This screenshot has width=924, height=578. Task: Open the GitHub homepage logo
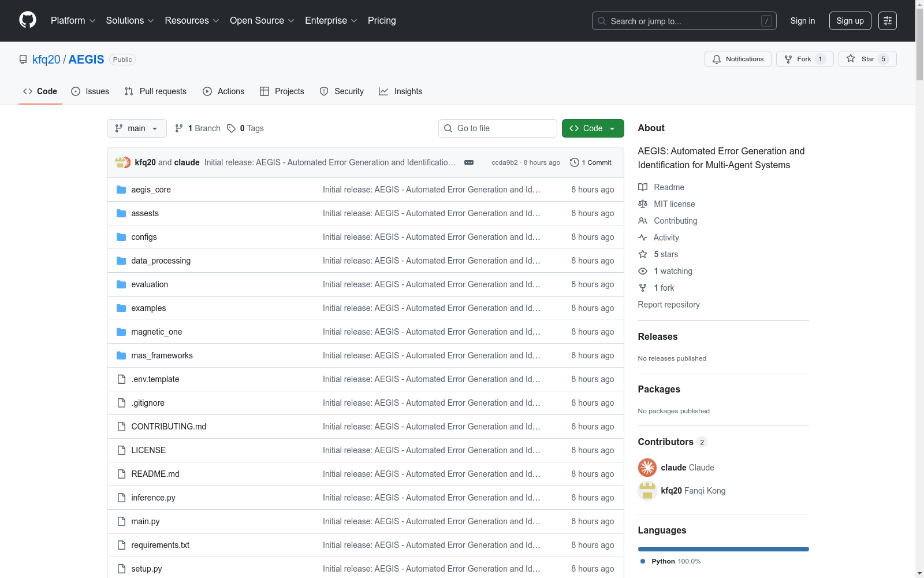point(28,20)
